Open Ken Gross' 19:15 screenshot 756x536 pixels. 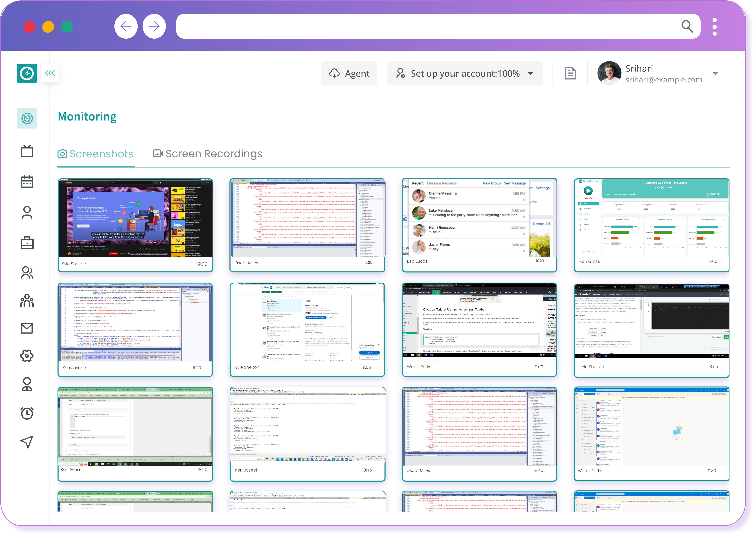[x=652, y=225]
